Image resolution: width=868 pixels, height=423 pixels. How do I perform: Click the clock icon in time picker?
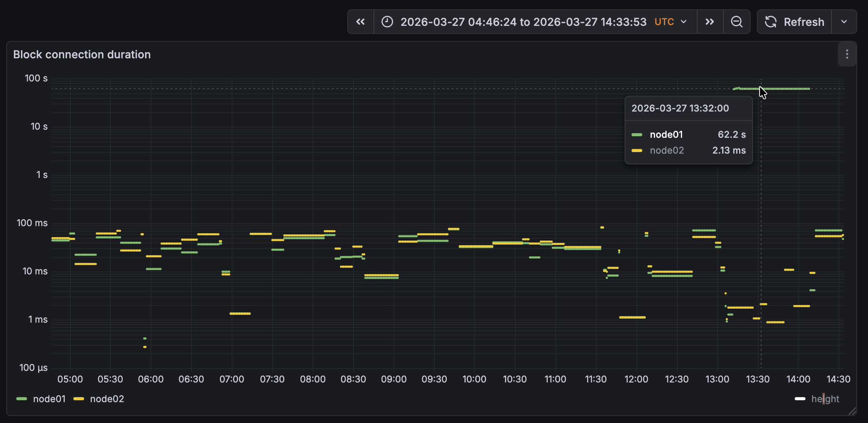(x=387, y=22)
